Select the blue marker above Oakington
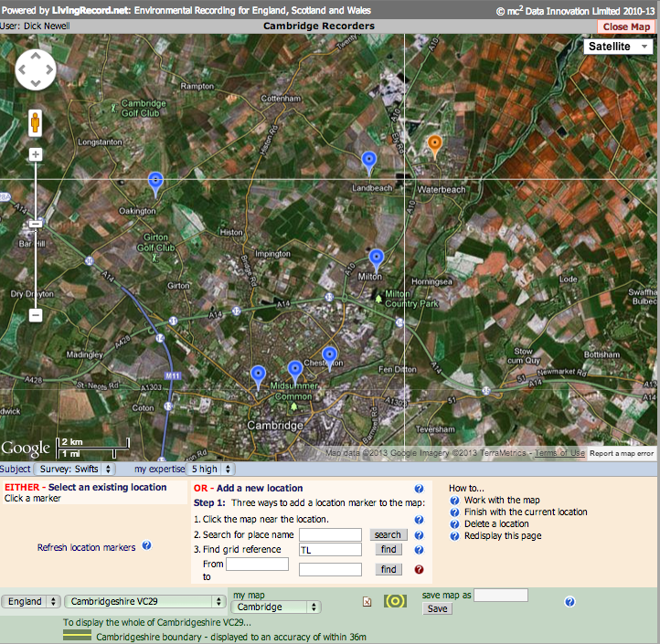The image size is (660, 644). pyautogui.click(x=155, y=184)
